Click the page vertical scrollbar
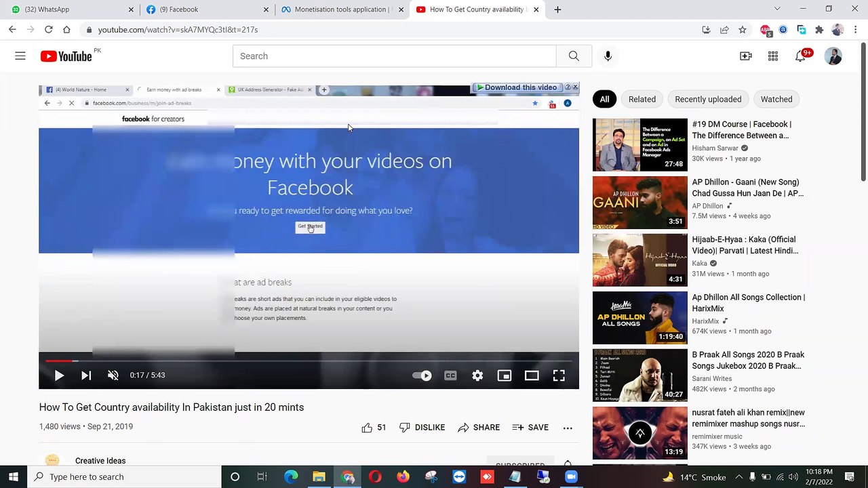The image size is (868, 488). pos(863,112)
